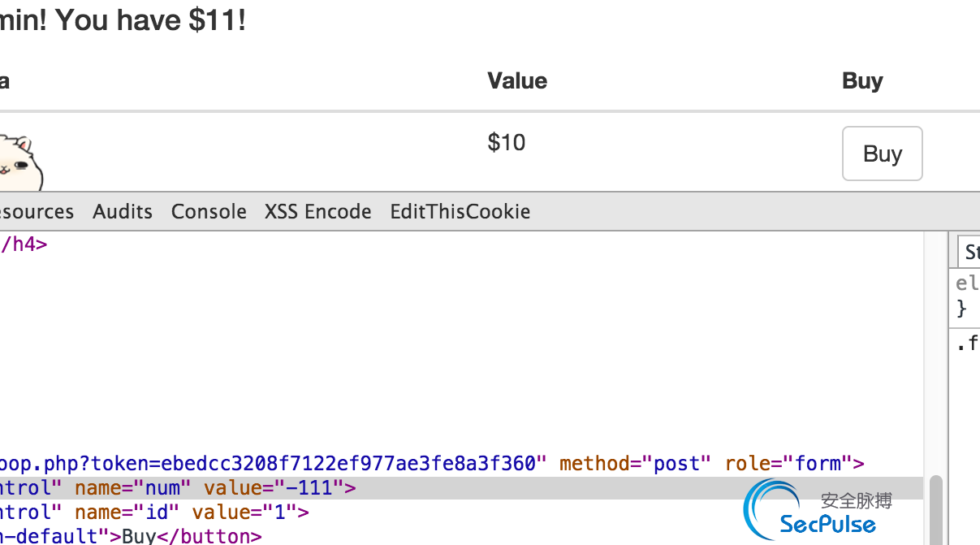Click the alpaca product image

pyautogui.click(x=20, y=163)
